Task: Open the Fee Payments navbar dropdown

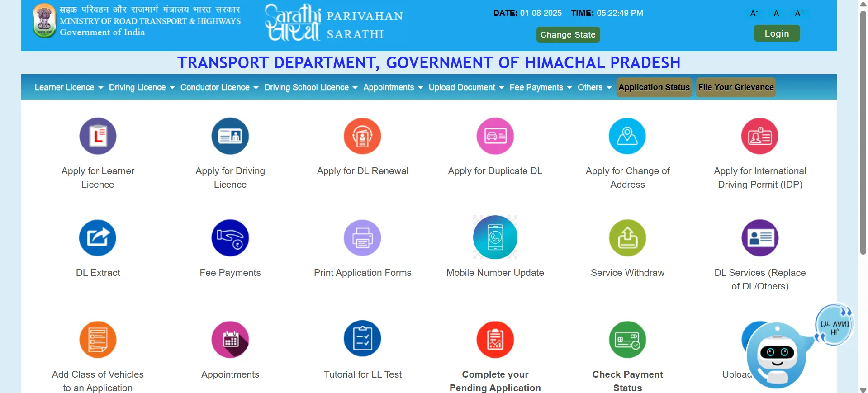Action: (x=541, y=87)
